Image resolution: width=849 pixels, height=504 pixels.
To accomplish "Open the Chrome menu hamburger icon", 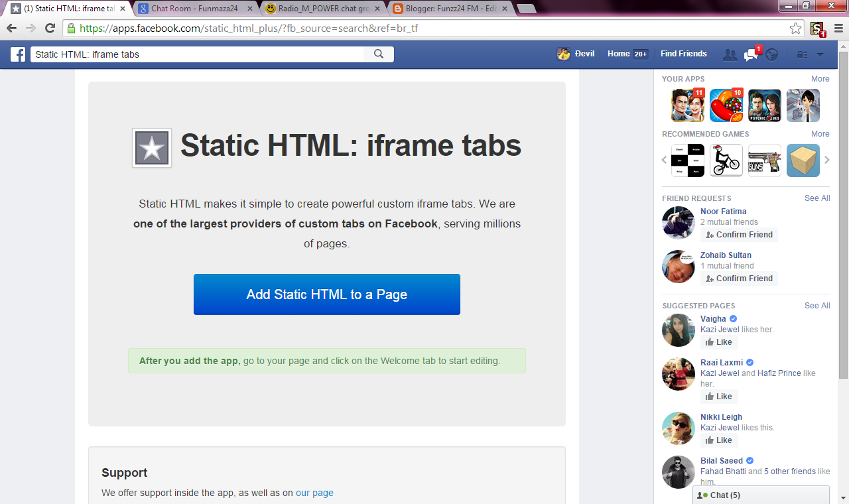I will pyautogui.click(x=838, y=29).
